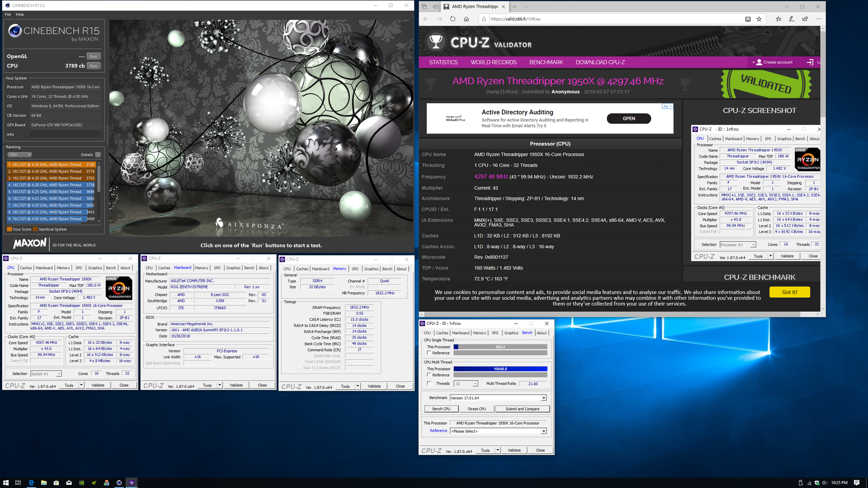
Task: Click Submit and Compare button
Action: coord(522,409)
